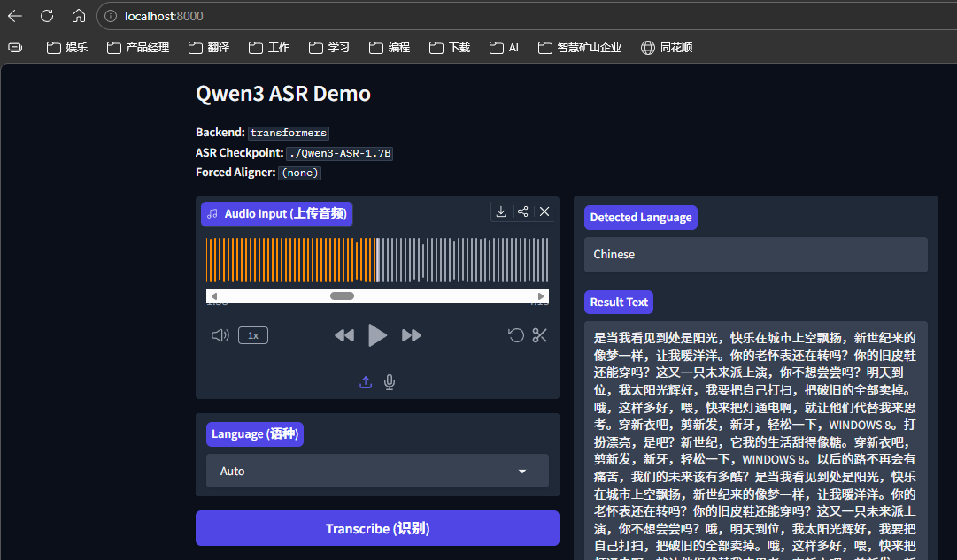The width and height of the screenshot is (957, 560).
Task: Rewind the audio playback
Action: click(x=344, y=335)
